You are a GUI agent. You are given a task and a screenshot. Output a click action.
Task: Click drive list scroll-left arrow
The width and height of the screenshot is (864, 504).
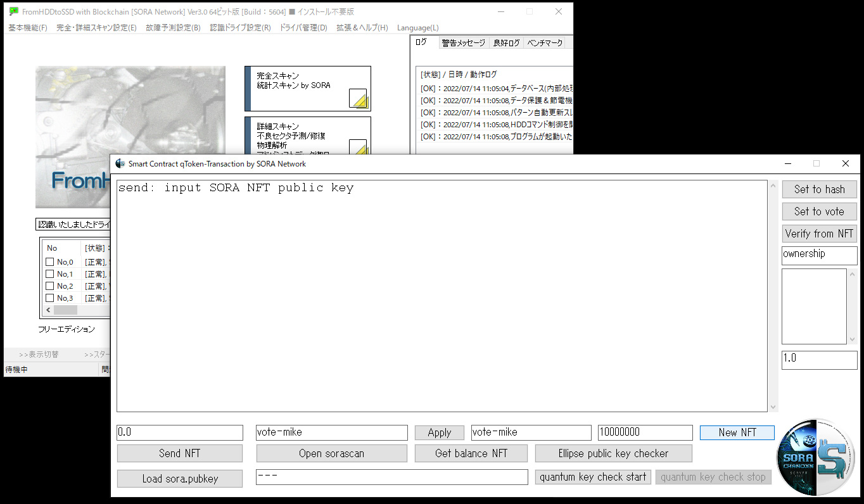pyautogui.click(x=48, y=310)
